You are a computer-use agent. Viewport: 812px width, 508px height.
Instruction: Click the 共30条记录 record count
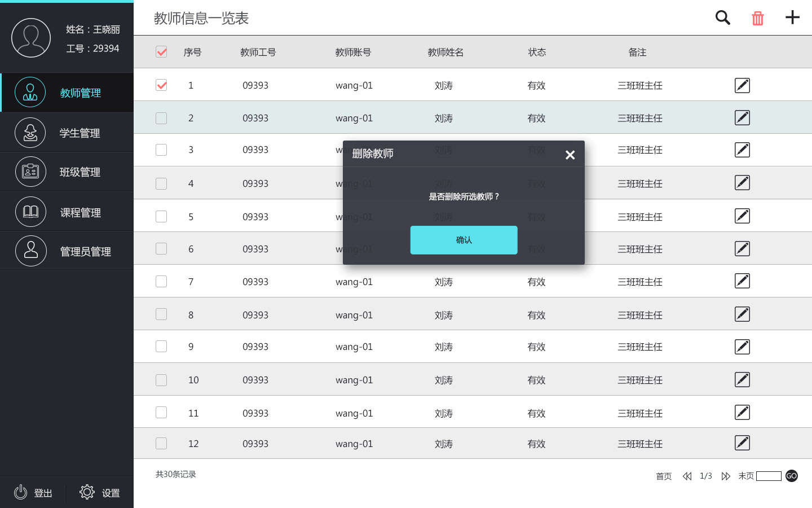pos(176,474)
